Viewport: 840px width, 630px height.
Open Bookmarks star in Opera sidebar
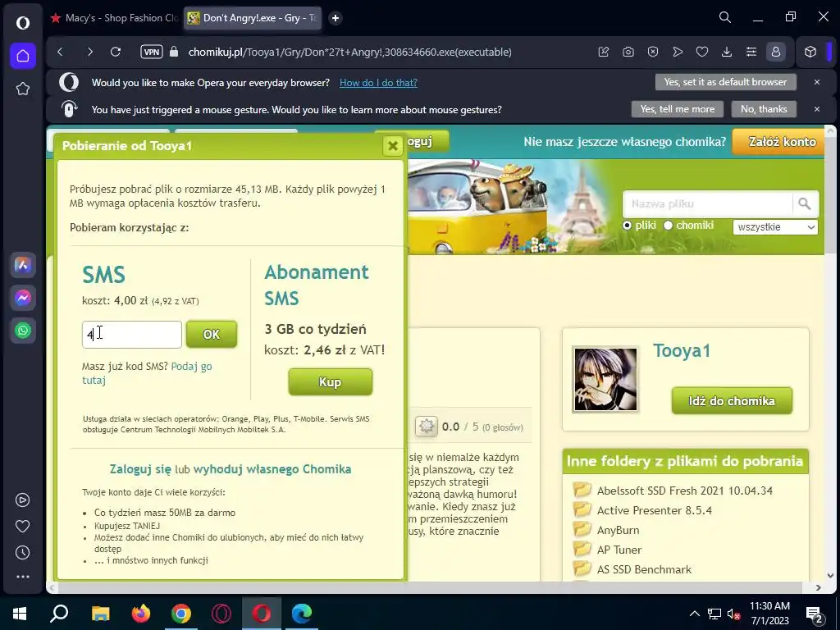pos(22,89)
